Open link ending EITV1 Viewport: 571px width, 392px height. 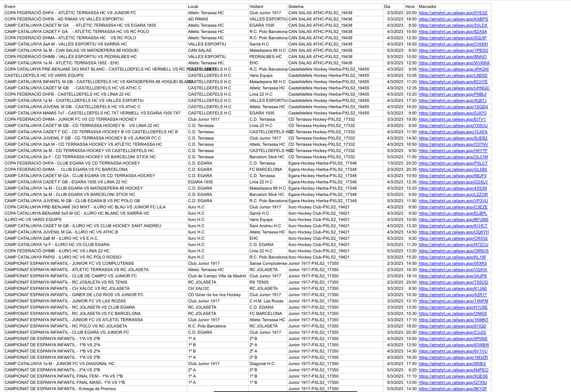click(x=452, y=119)
